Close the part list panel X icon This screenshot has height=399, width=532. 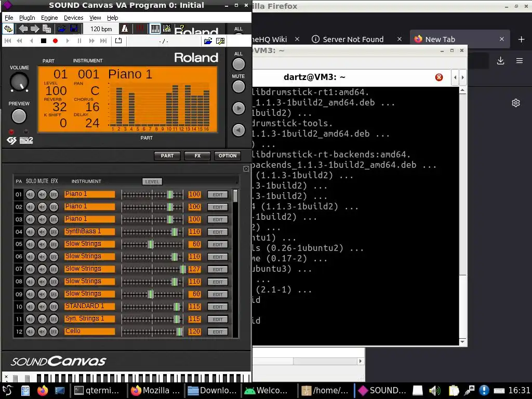pos(246,169)
